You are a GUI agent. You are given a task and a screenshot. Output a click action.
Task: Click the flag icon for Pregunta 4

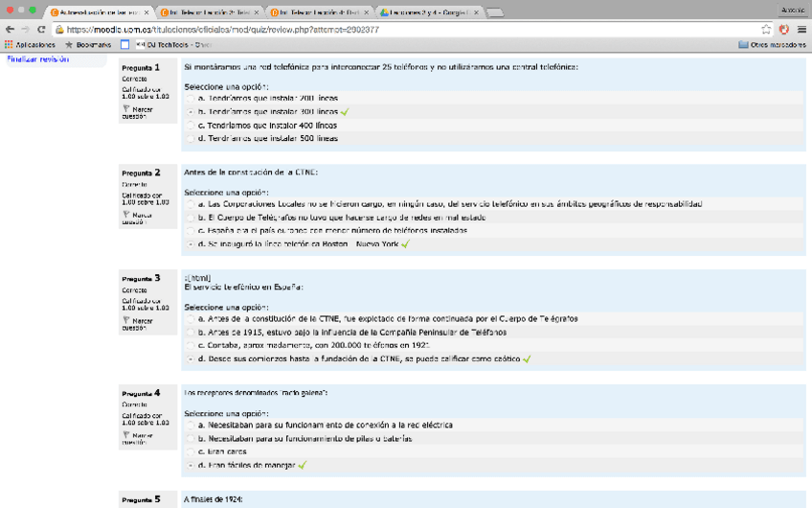(127, 436)
